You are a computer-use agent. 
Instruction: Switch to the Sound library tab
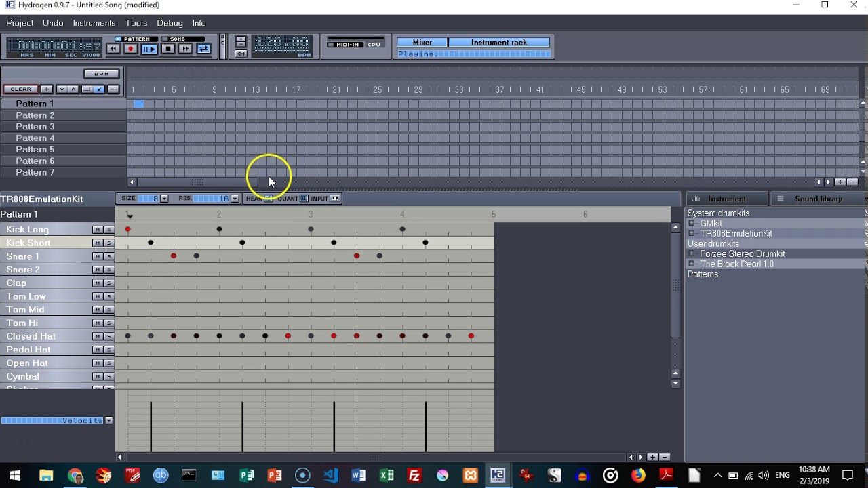[x=818, y=199]
